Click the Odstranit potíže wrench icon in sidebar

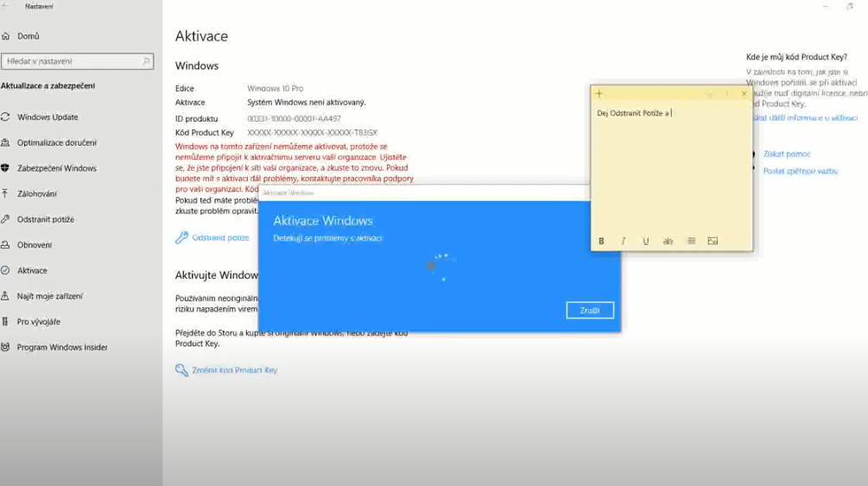[x=5, y=218]
